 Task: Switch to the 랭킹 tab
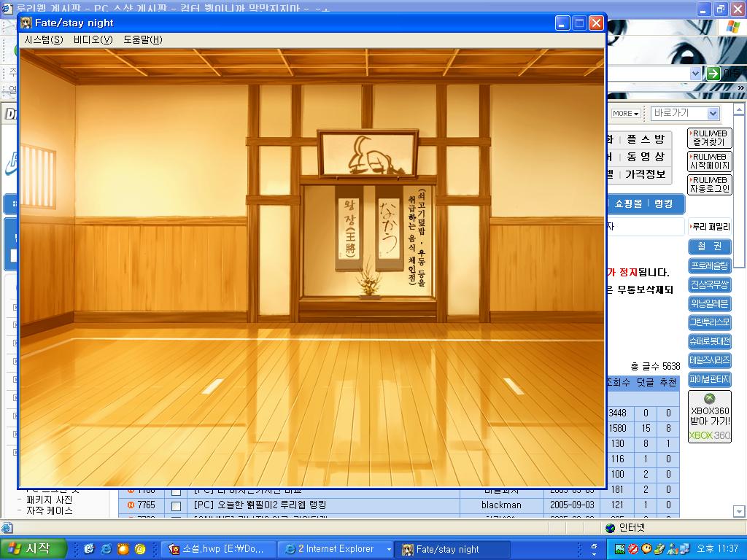click(x=663, y=204)
